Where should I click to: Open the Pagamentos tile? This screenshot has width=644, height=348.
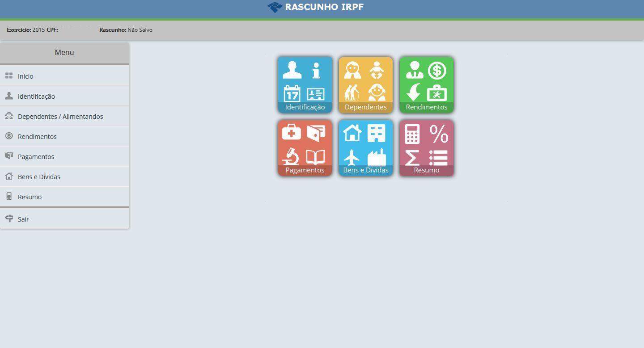[x=305, y=148]
